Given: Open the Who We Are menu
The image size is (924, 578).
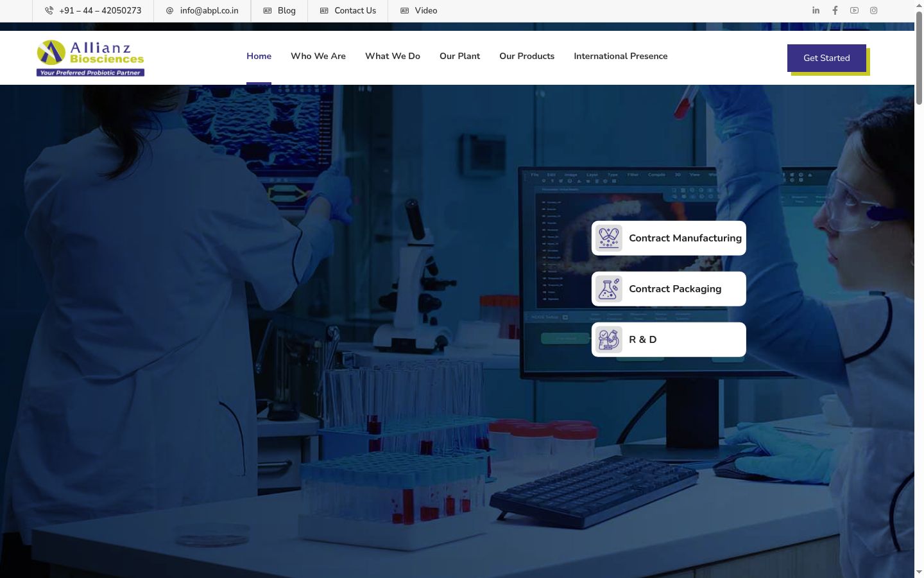Looking at the screenshot, I should click(318, 57).
